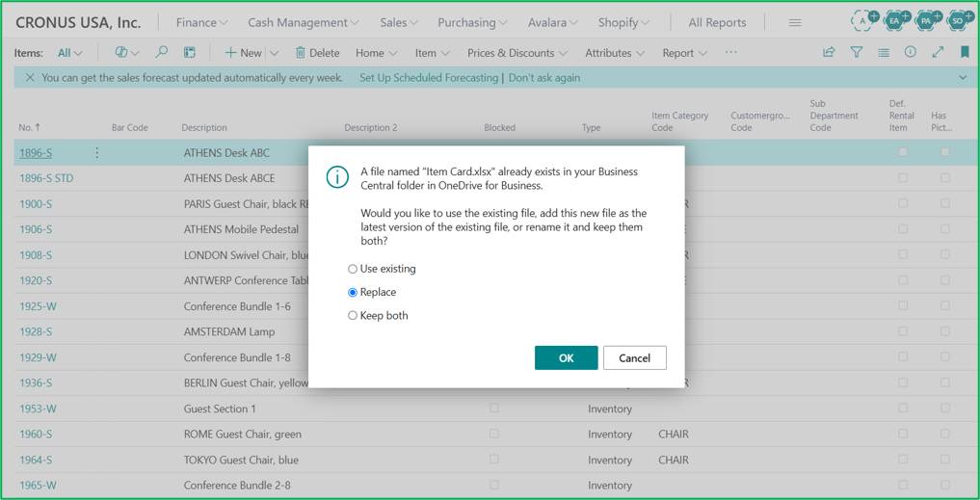Screen dimensions: 980x500
Task: Open the Home action menu
Action: pyautogui.click(x=376, y=53)
